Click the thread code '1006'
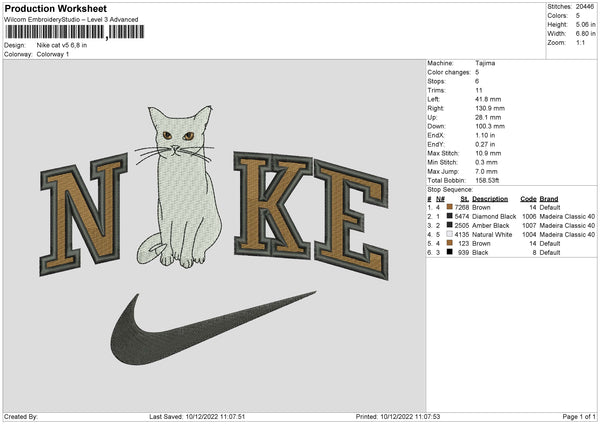This screenshot has width=600, height=424. [x=529, y=217]
